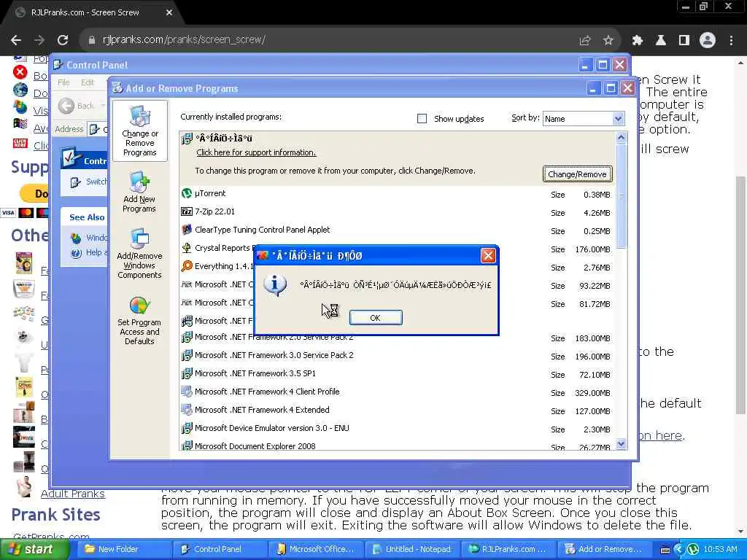The height and width of the screenshot is (560, 747).
Task: Open Add New Programs panel
Action: (139, 192)
